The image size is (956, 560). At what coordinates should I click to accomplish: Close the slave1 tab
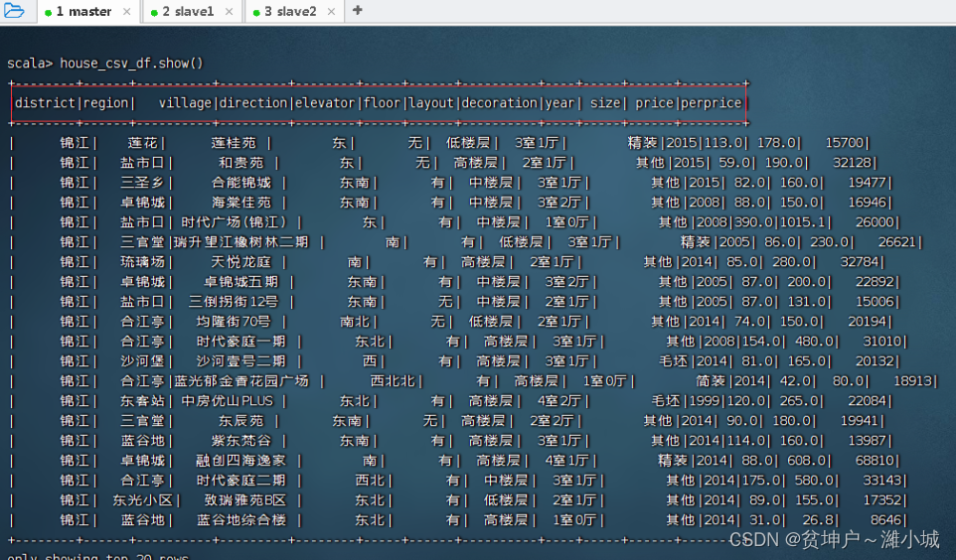pos(229,12)
